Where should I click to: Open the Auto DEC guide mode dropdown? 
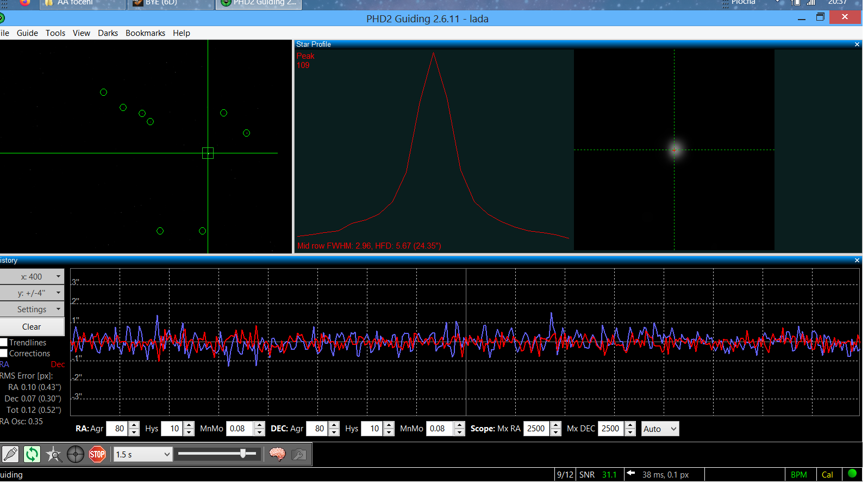(x=660, y=429)
